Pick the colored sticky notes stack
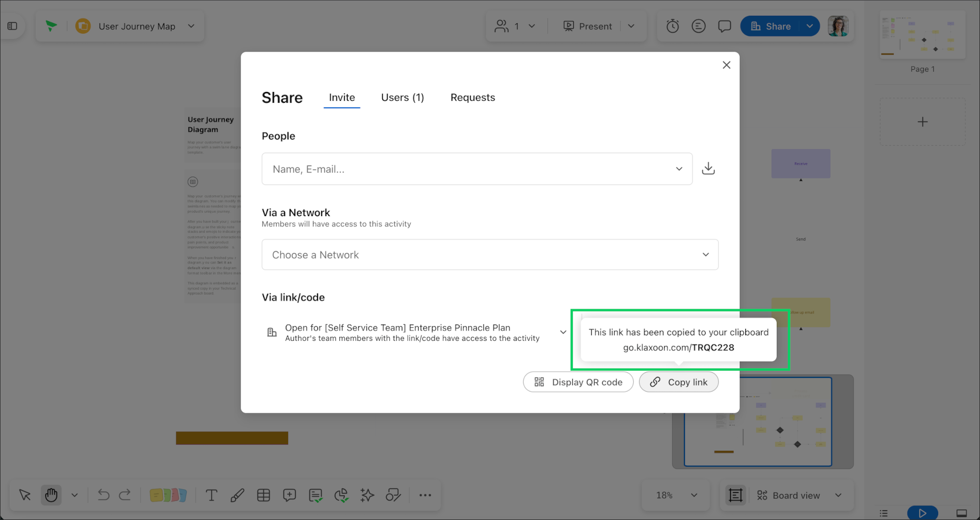Screen dimensions: 980x520 [x=168, y=495]
